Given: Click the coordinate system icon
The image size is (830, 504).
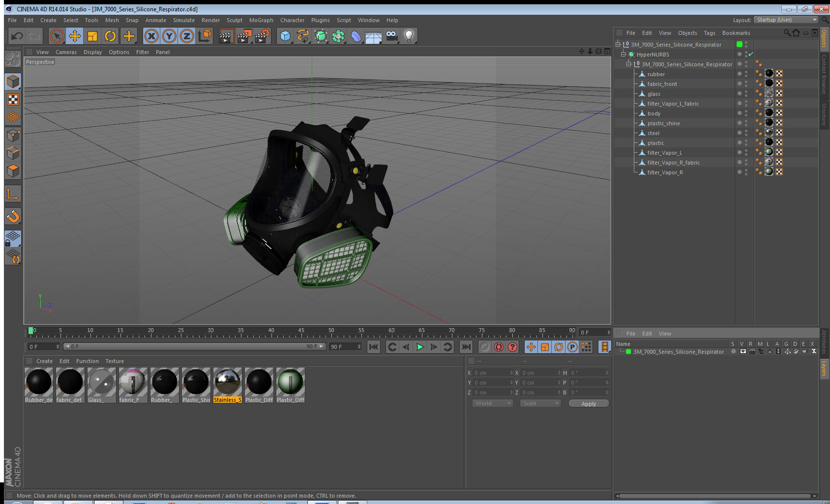Looking at the screenshot, I should tap(205, 36).
